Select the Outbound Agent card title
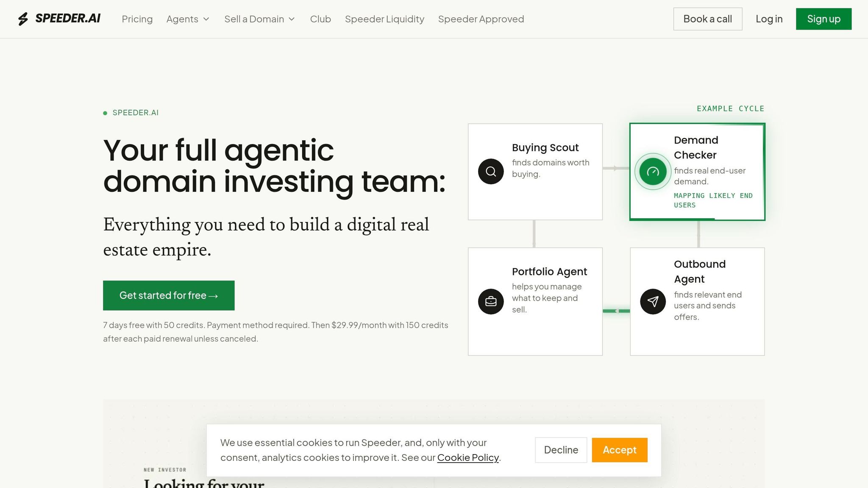The width and height of the screenshot is (868, 488). 700,272
